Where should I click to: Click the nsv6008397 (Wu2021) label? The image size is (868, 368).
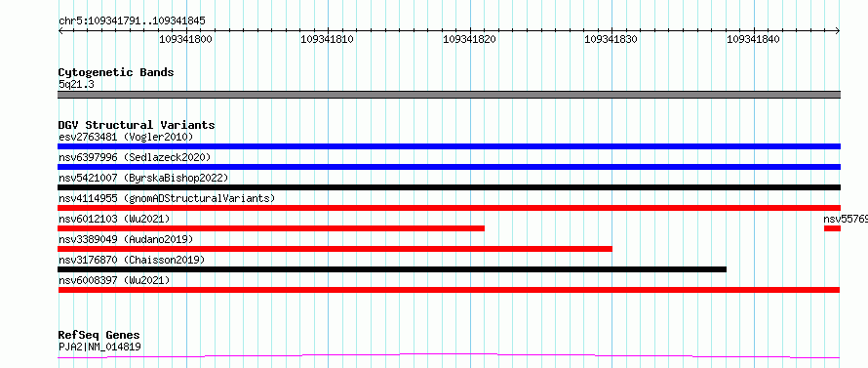pyautogui.click(x=114, y=280)
